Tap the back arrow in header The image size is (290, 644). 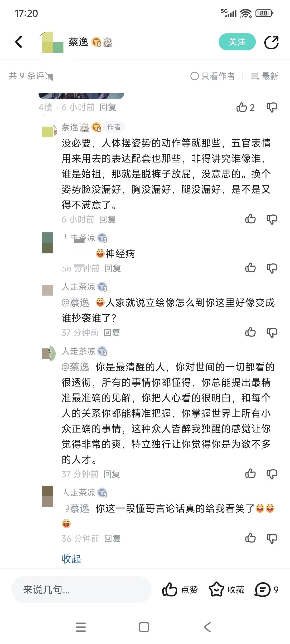coord(19,42)
